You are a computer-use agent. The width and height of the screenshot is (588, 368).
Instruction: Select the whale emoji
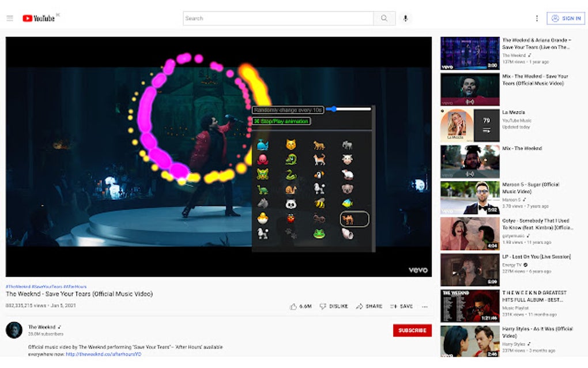(x=263, y=144)
